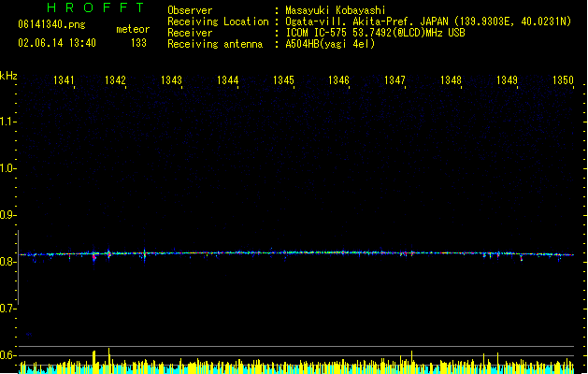Click time marker 1343
Image resolution: width=588 pixels, height=374 pixels.
click(171, 80)
